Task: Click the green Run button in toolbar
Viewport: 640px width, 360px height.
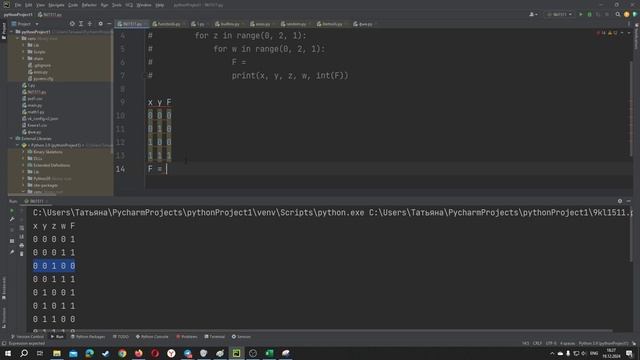Action: click(581, 14)
